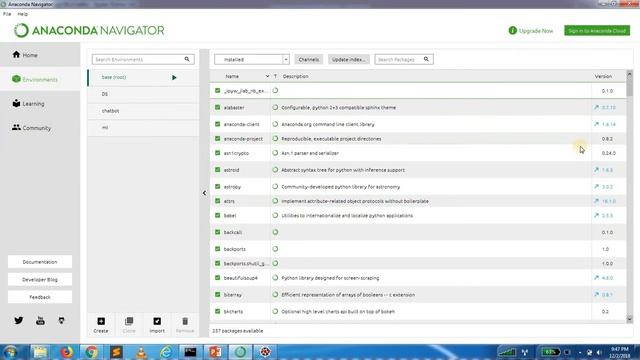This screenshot has height=360, width=640.
Task: Import an environment
Action: 157,325
